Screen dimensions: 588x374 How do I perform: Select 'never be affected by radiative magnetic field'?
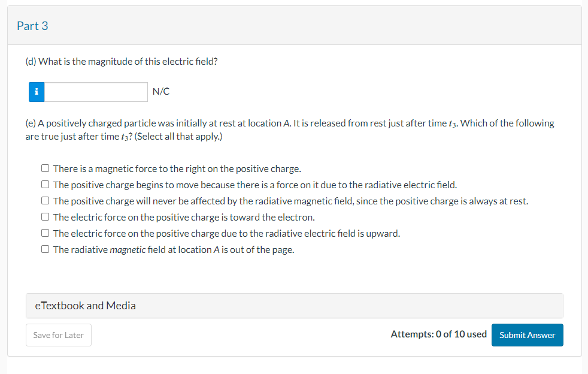pos(46,201)
